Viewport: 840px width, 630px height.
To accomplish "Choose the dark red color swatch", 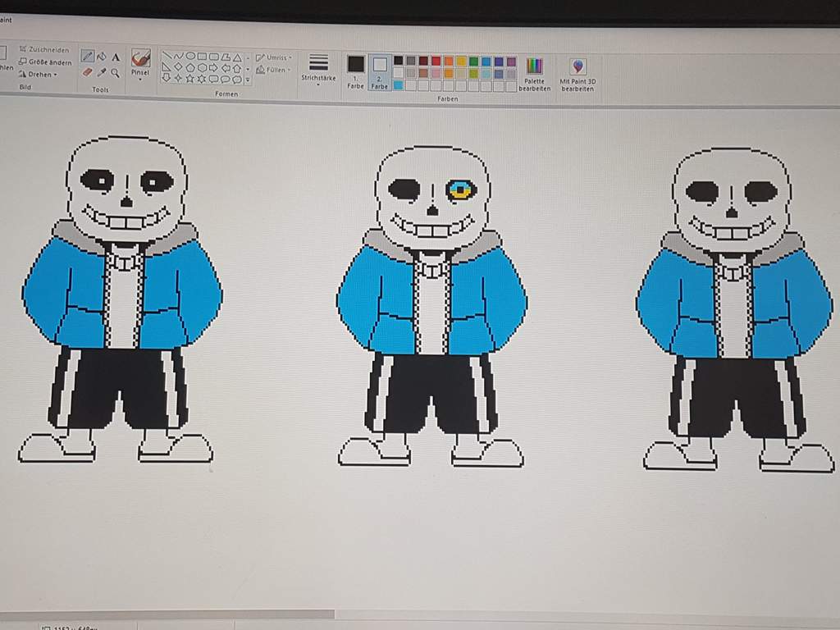I will pos(424,61).
